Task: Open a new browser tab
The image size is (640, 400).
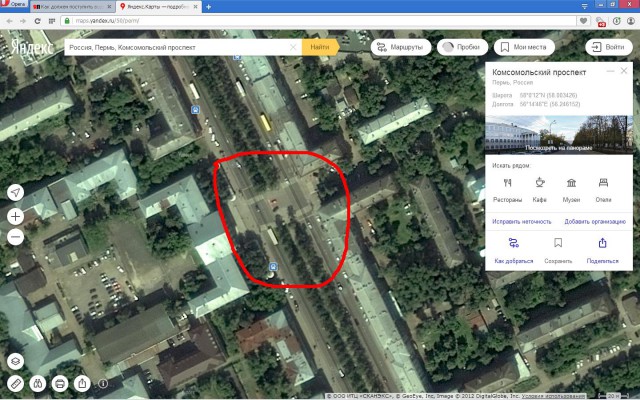Action: [x=209, y=7]
